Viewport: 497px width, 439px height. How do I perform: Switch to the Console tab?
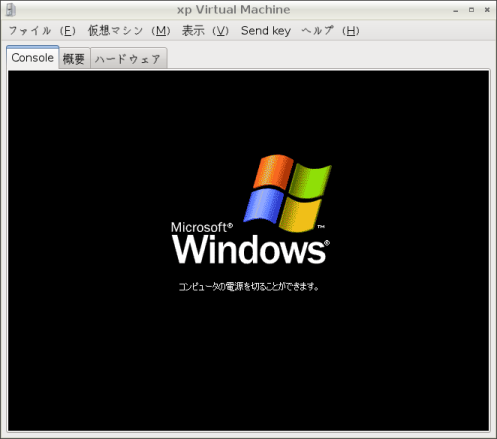click(33, 58)
